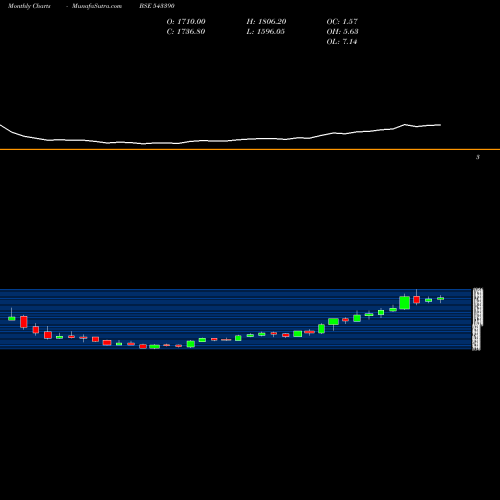Click the first green candlestick on the left

pos(12,318)
